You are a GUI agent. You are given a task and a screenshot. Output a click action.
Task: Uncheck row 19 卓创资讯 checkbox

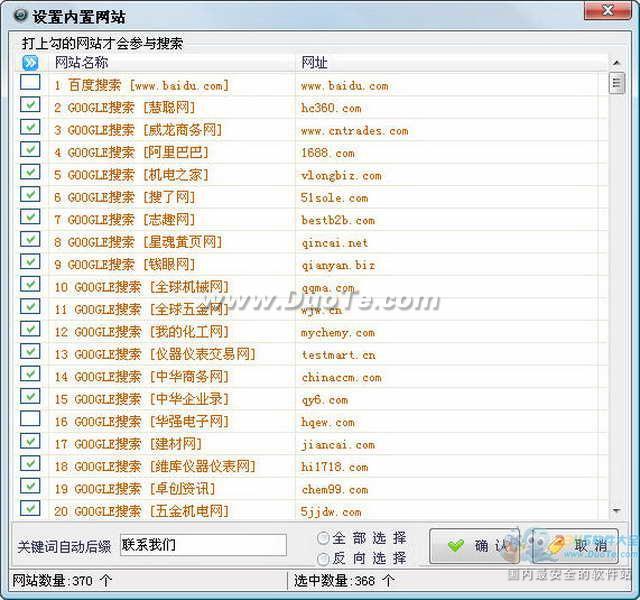tap(30, 486)
